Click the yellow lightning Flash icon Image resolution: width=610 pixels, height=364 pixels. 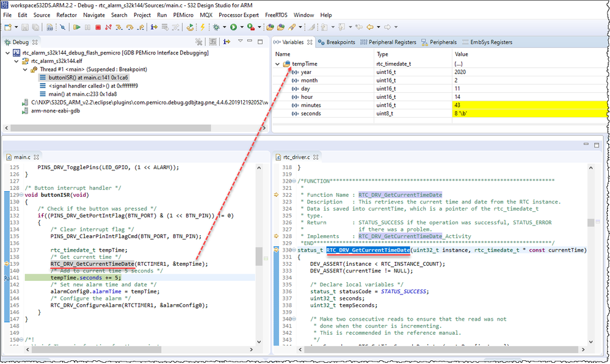tap(202, 27)
